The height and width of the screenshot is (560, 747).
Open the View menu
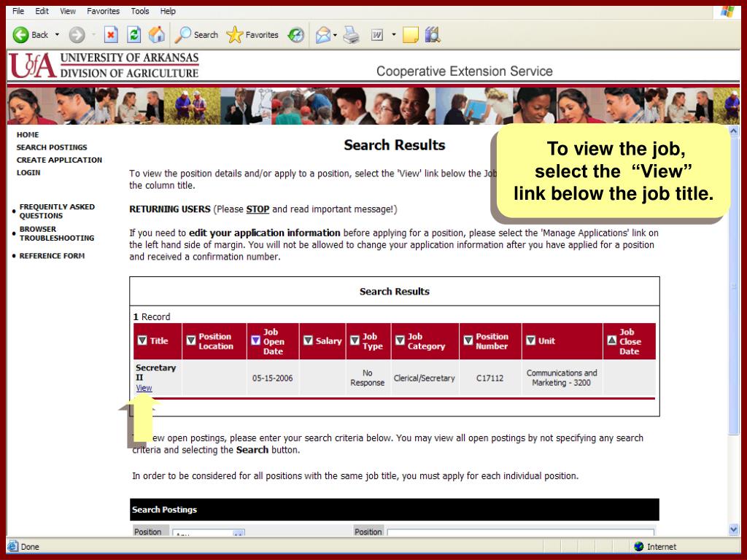coord(68,11)
